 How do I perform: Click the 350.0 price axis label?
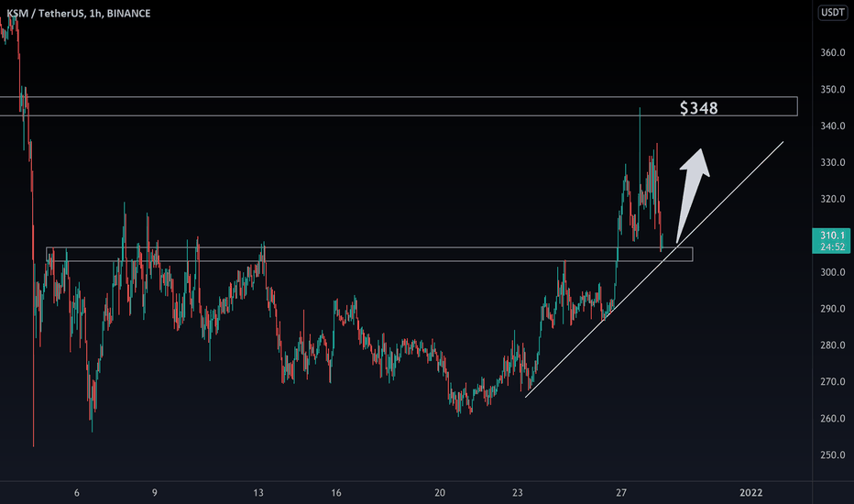[833, 90]
